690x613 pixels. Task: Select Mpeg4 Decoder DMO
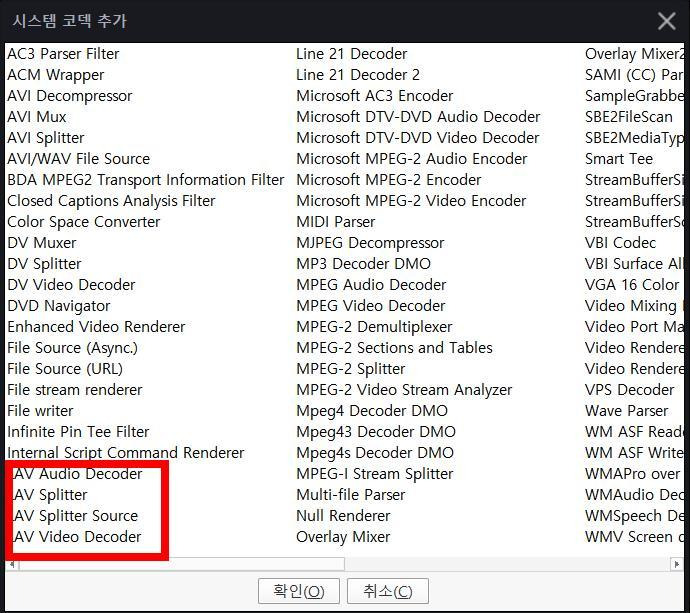pyautogui.click(x=372, y=411)
